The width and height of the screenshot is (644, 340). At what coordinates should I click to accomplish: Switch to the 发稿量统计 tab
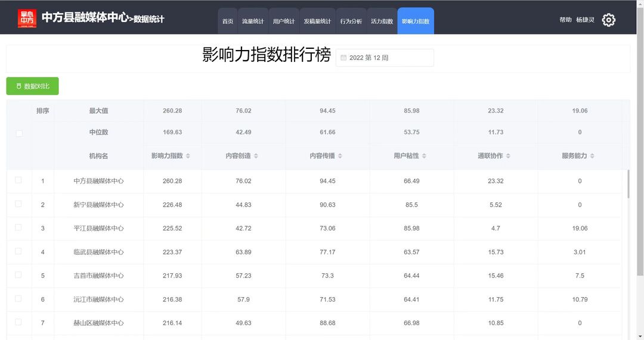coord(317,21)
